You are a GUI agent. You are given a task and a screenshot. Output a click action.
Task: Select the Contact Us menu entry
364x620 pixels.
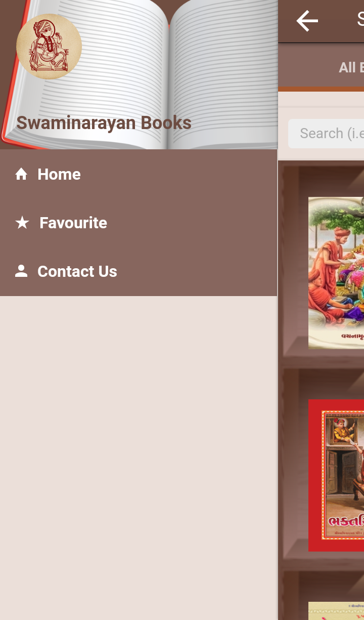(x=139, y=271)
